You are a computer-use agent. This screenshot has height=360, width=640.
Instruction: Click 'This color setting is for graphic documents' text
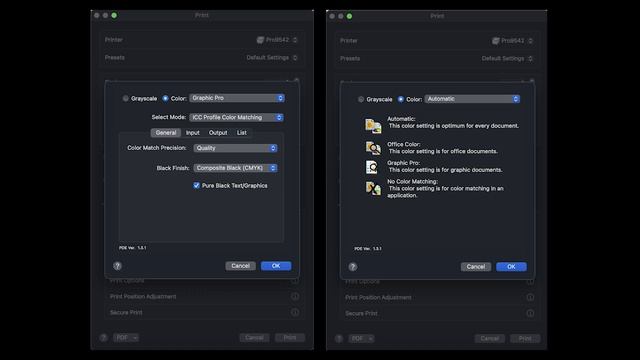pos(445,170)
